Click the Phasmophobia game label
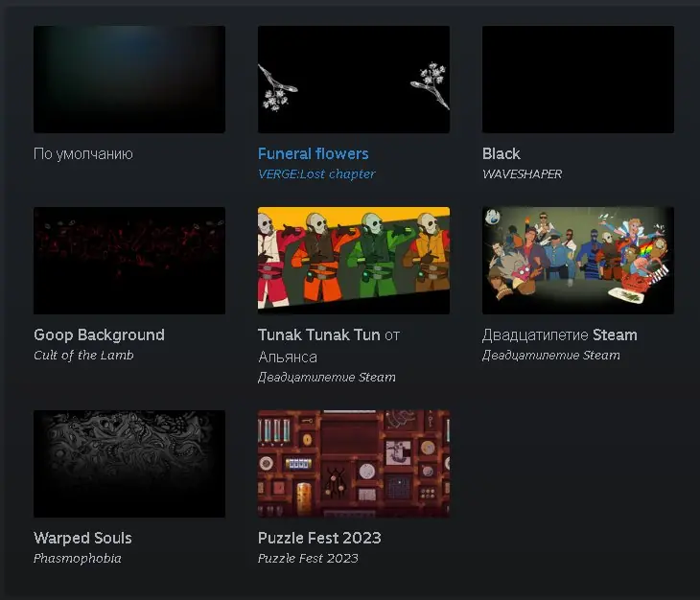700x600 pixels. [x=78, y=559]
